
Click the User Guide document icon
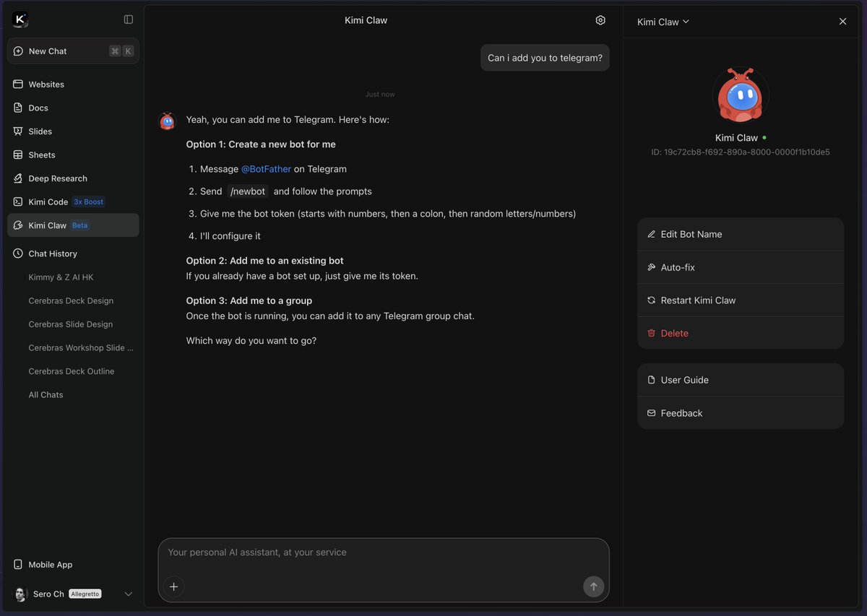(x=652, y=380)
